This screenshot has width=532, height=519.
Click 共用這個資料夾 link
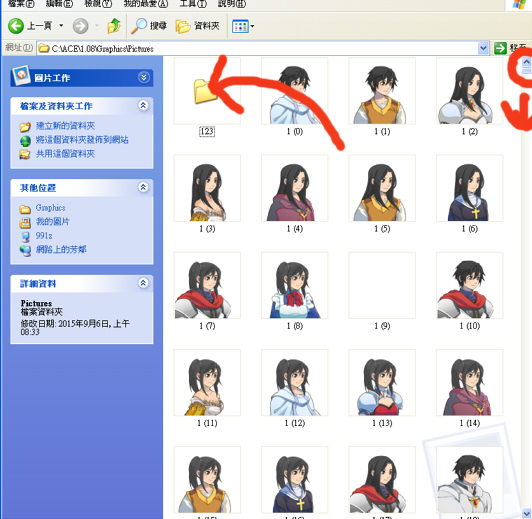[x=65, y=154]
